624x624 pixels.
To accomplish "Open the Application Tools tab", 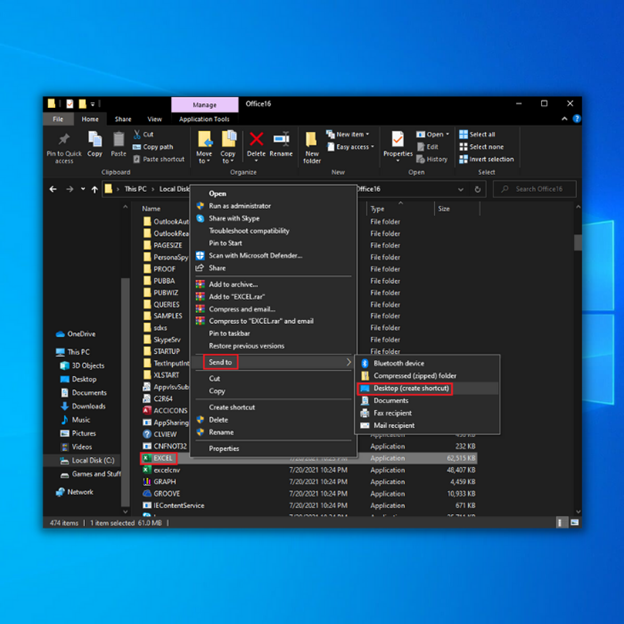I will (204, 119).
